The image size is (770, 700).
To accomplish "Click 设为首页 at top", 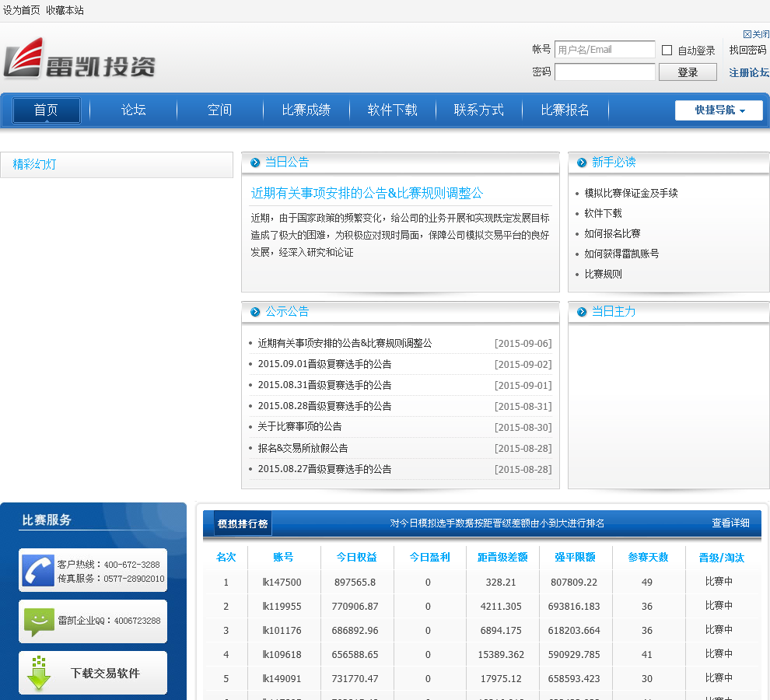I will point(21,10).
